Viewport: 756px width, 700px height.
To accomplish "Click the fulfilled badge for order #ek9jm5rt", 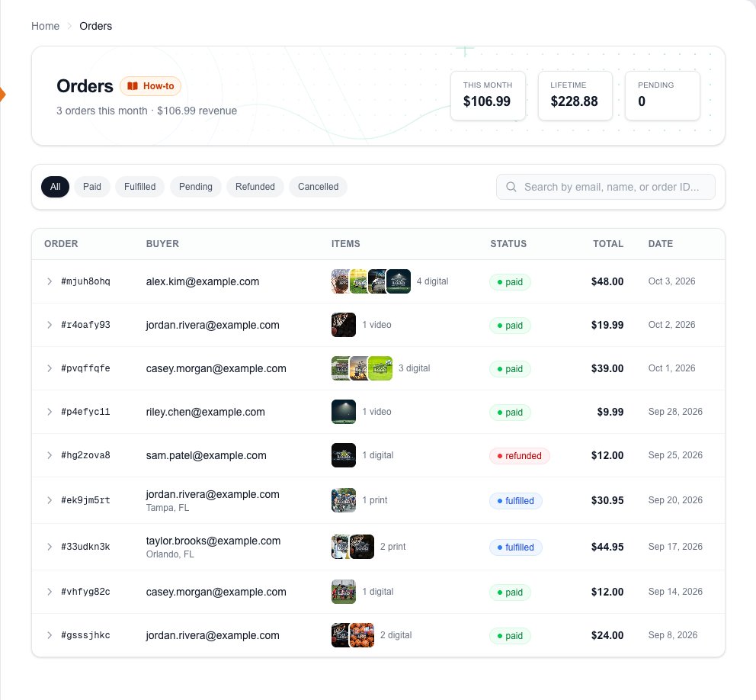I will coord(515,501).
